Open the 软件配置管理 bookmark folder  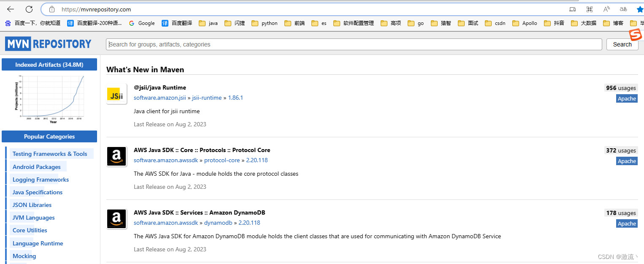354,23
